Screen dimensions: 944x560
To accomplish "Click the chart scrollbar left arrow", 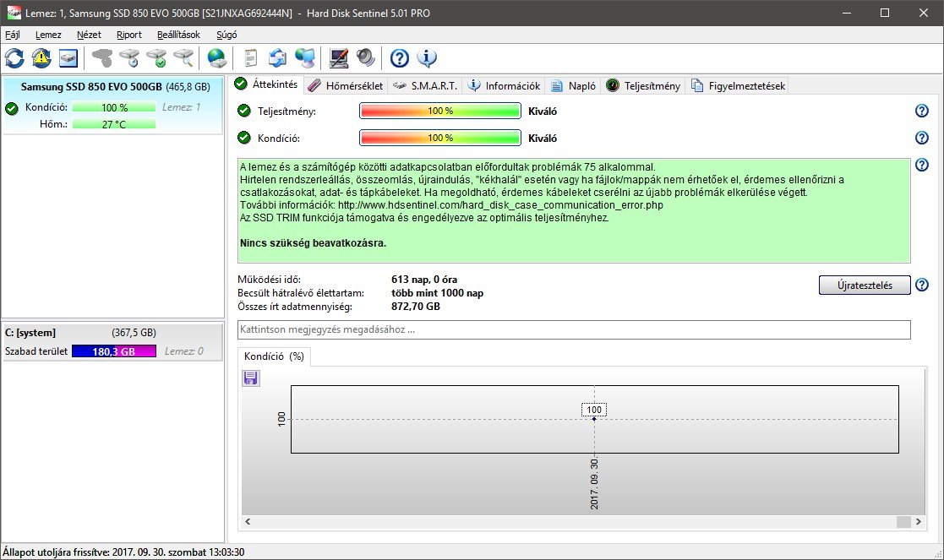I will (248, 521).
